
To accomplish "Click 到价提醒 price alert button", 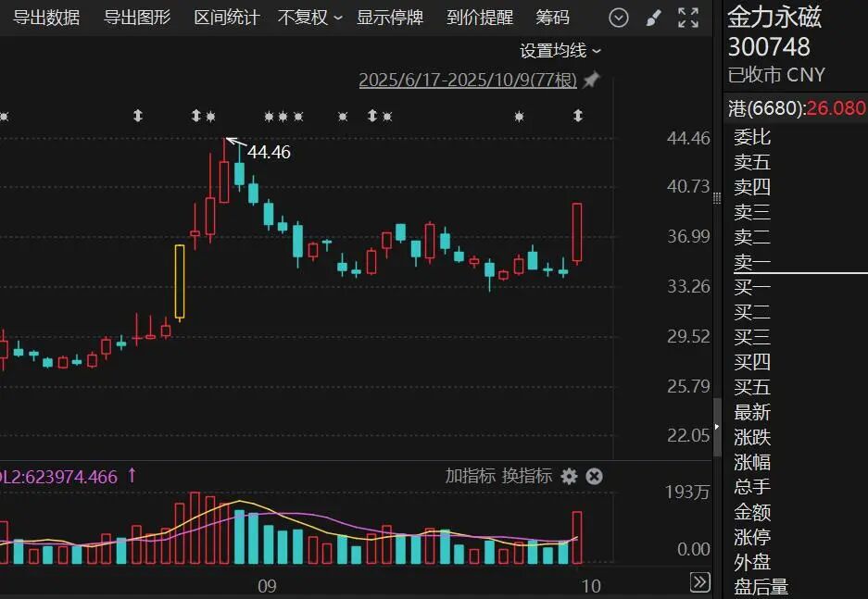I will click(x=480, y=18).
